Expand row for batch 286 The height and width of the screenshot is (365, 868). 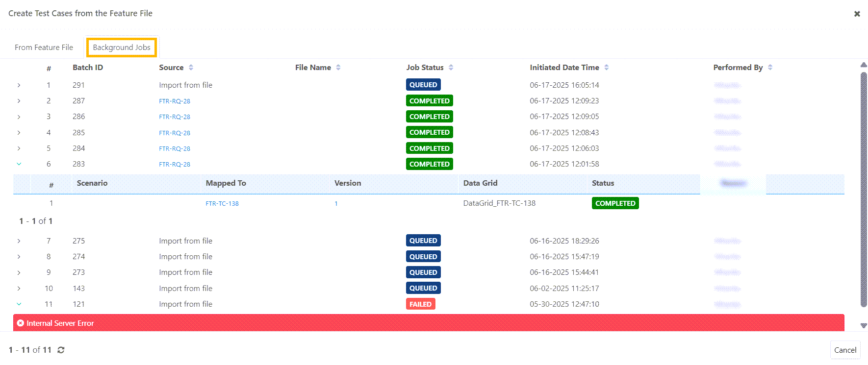pos(19,117)
